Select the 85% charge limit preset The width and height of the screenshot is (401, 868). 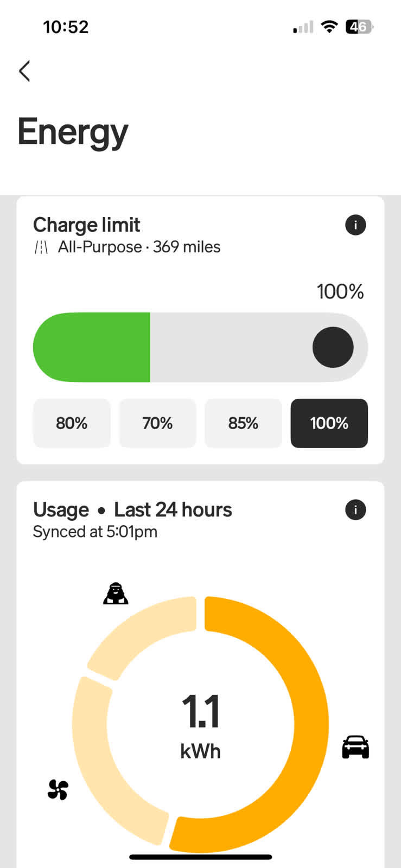(x=243, y=423)
